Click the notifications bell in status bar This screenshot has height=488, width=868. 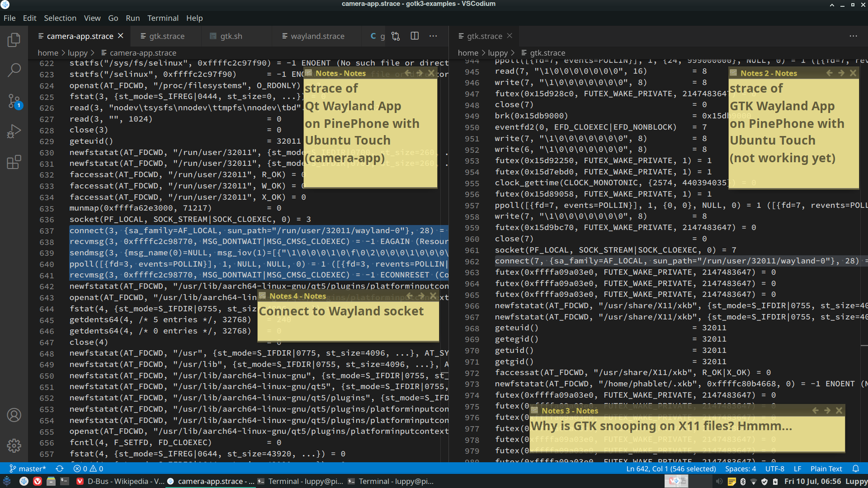coord(856,469)
